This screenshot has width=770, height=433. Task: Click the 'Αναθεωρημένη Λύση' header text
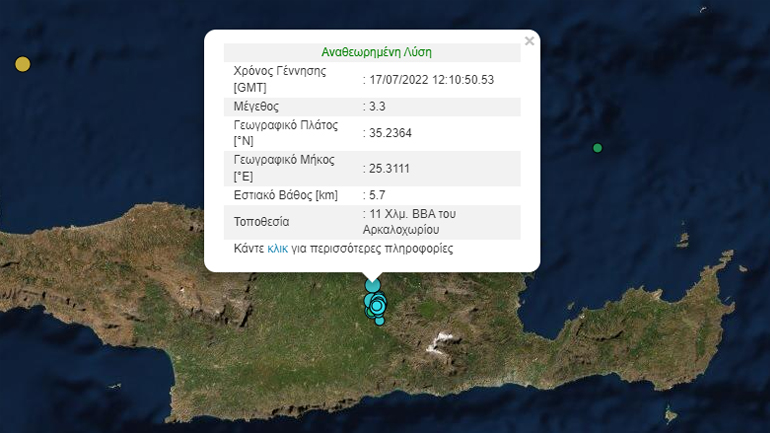[376, 52]
